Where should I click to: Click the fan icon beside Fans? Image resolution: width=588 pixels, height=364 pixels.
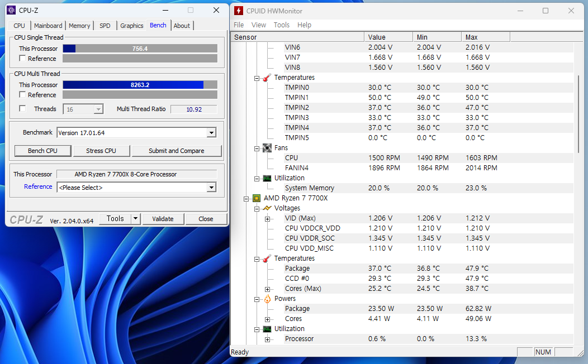coord(267,148)
